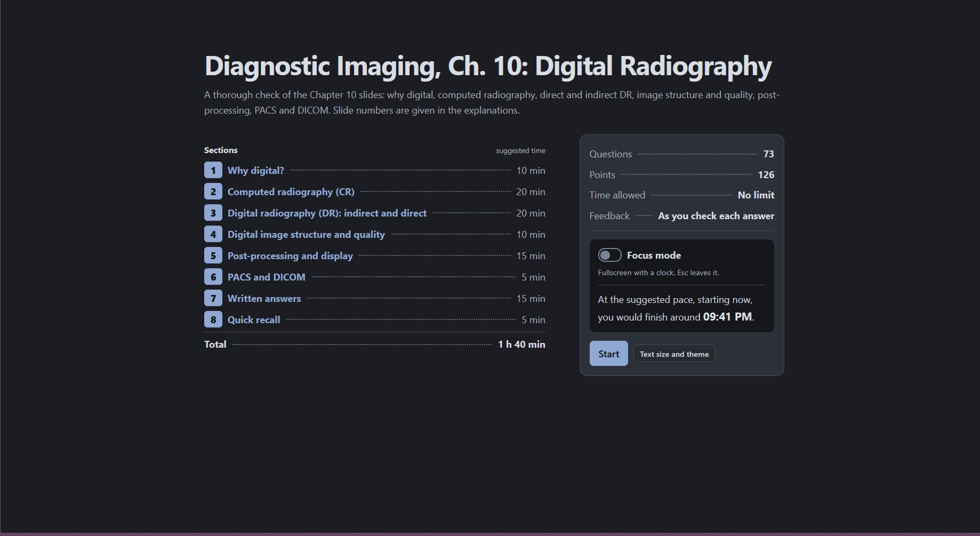Enable the Focus mode switch
The image size is (980, 536).
(x=609, y=255)
